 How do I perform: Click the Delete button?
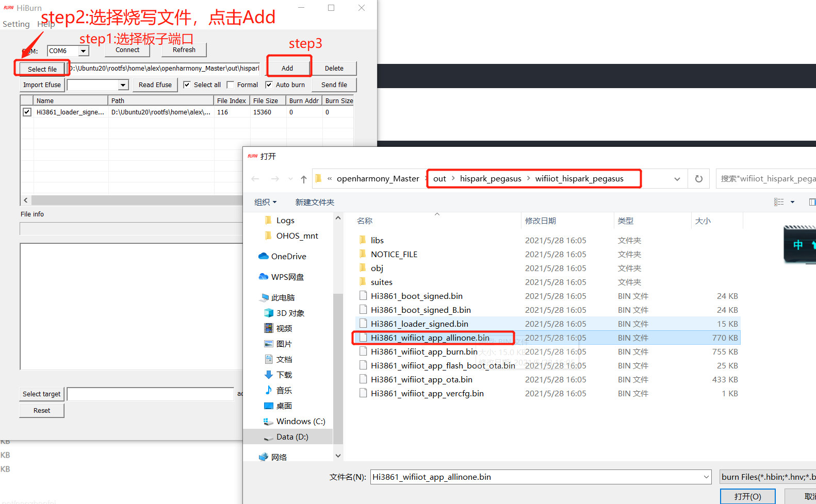coord(334,68)
